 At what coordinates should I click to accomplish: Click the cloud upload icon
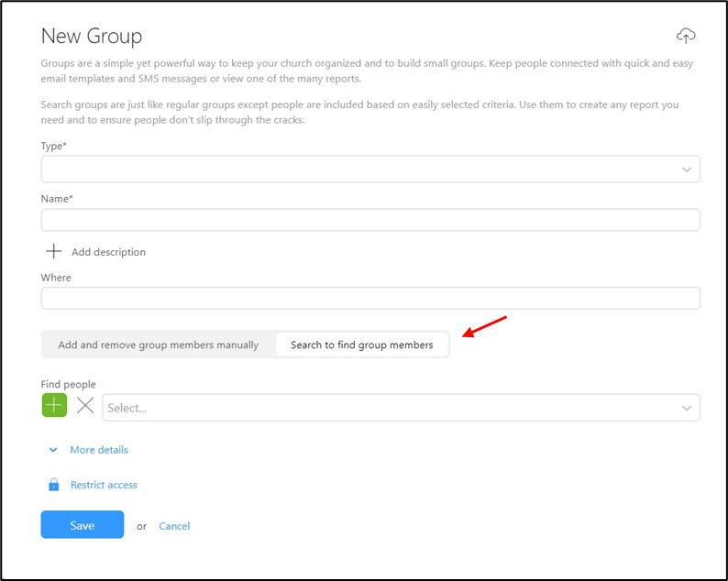pyautogui.click(x=686, y=36)
